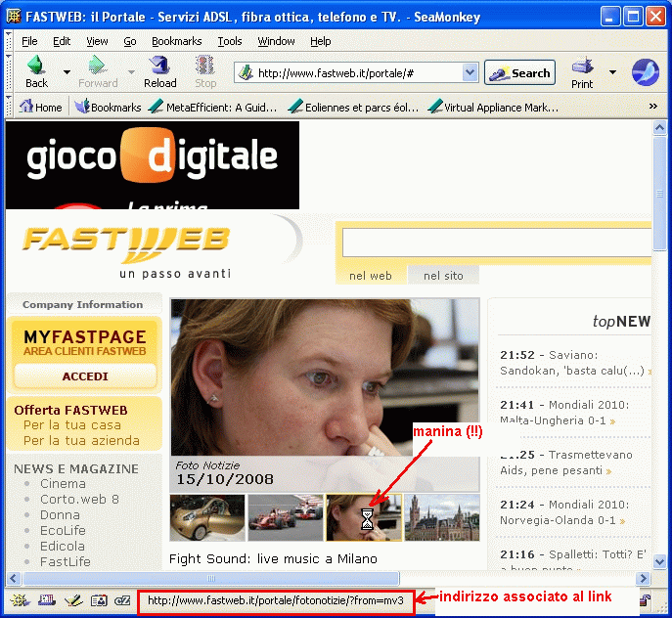The height and width of the screenshot is (618, 672).
Task: Open the Bookmarks menu
Action: pyautogui.click(x=177, y=41)
